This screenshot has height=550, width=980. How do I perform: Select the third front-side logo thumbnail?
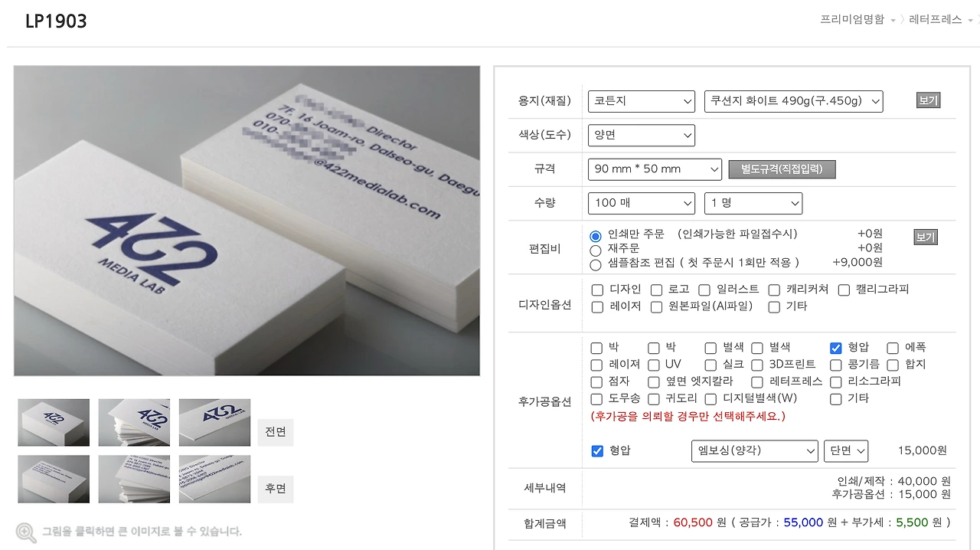pos(214,422)
